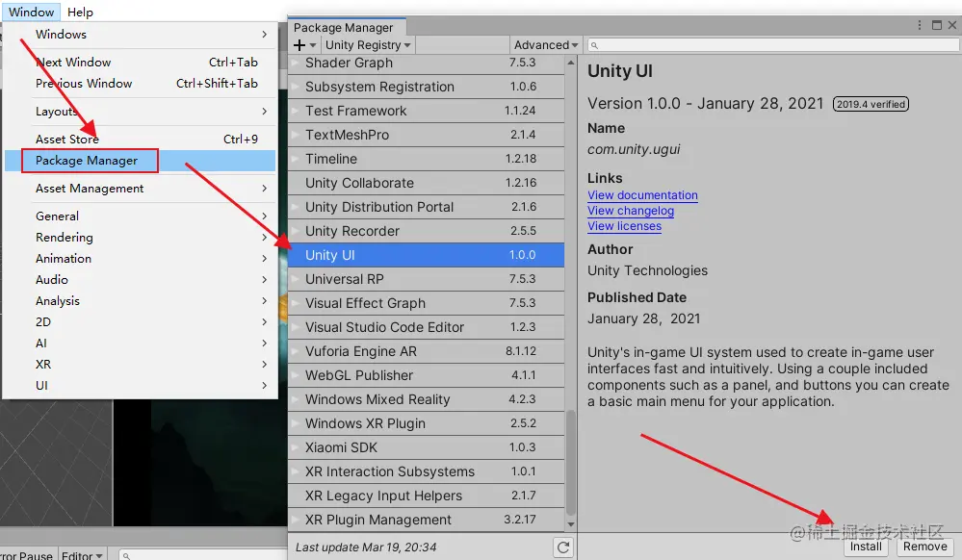Open the General submenu
962x560 pixels.
point(140,216)
